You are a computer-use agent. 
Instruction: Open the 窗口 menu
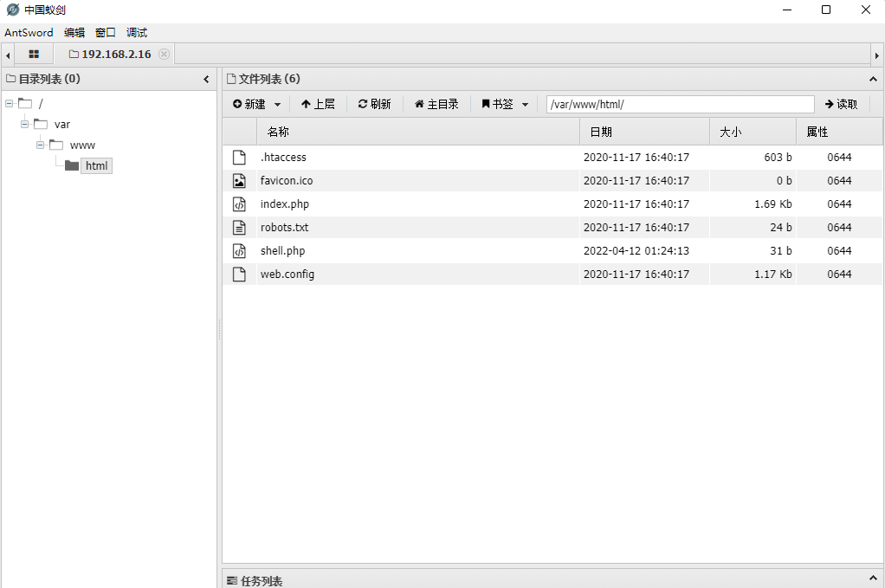(x=106, y=33)
